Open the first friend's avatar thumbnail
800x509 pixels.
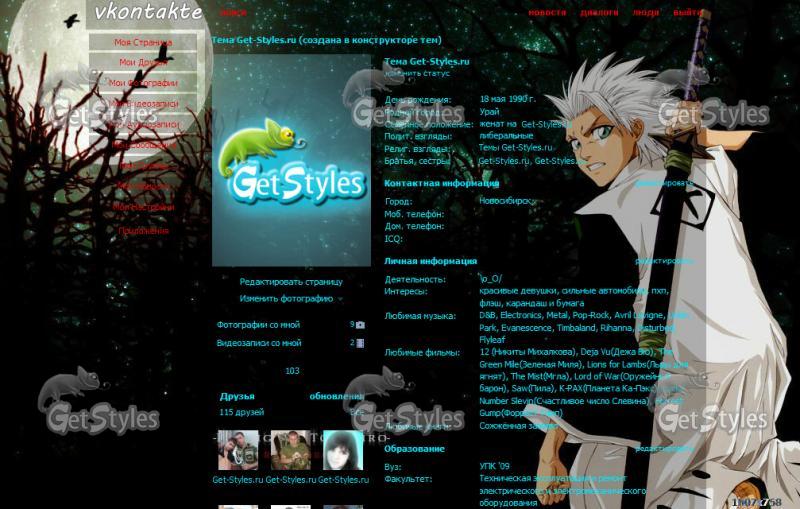tap(237, 451)
